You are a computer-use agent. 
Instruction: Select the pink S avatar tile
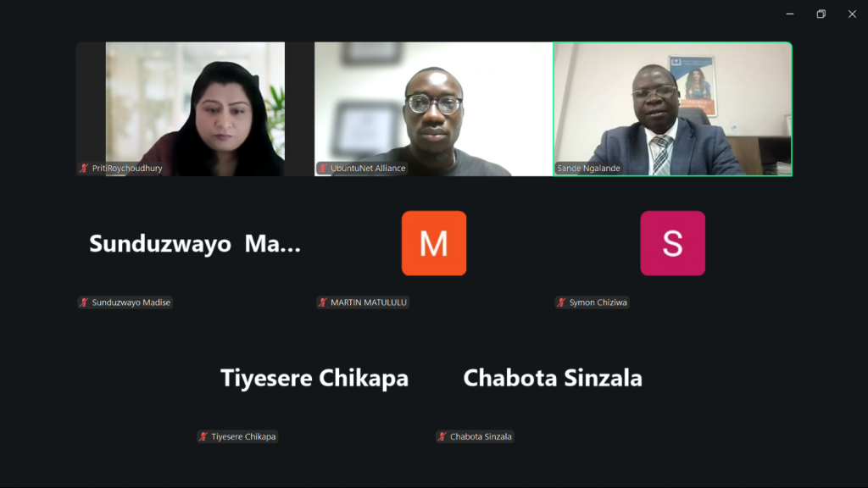coord(672,243)
